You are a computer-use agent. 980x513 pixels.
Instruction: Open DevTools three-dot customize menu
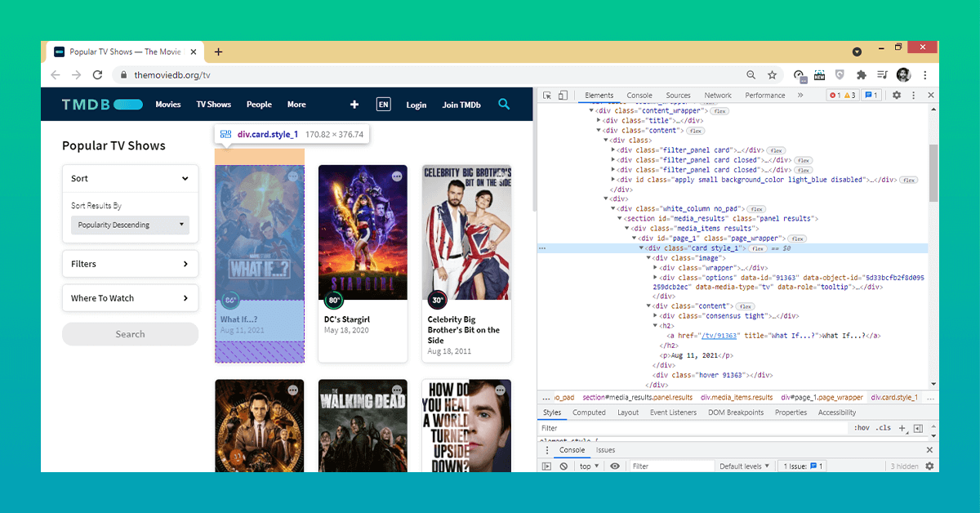(x=914, y=96)
